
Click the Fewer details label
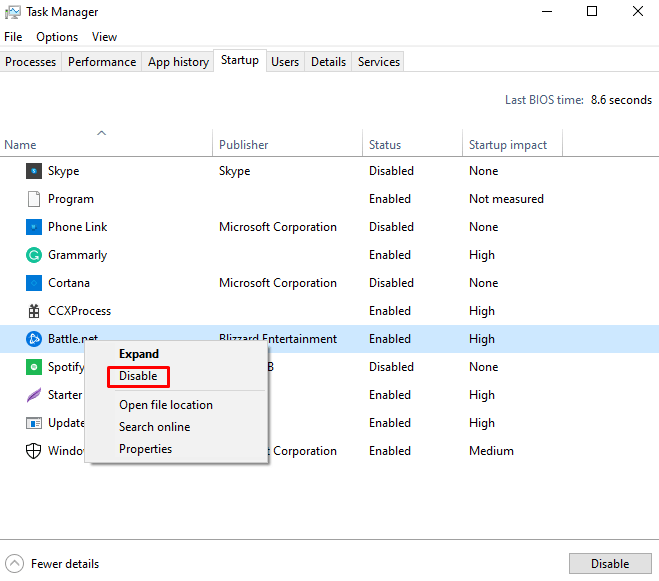[x=65, y=564]
